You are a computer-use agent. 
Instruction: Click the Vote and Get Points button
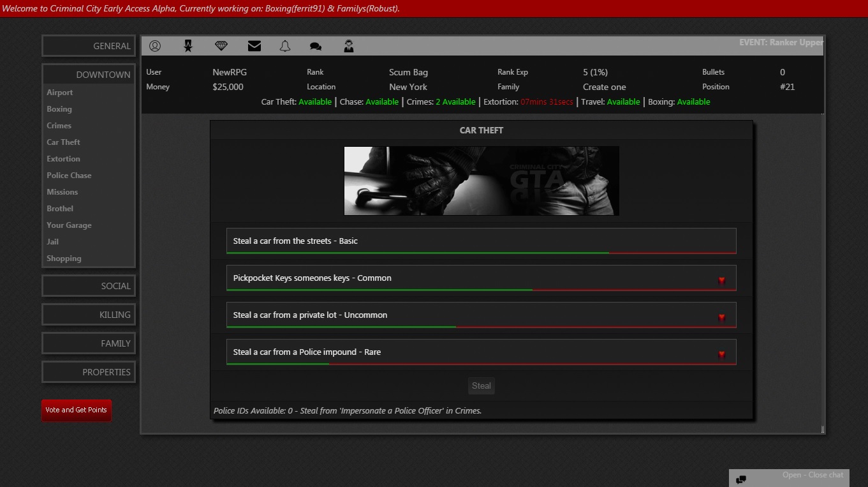pyautogui.click(x=77, y=410)
